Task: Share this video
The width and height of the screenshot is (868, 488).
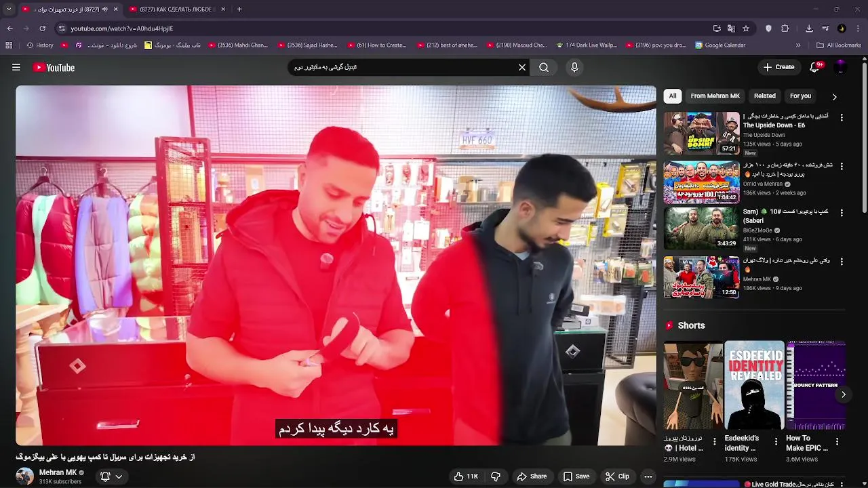Action: 532,476
